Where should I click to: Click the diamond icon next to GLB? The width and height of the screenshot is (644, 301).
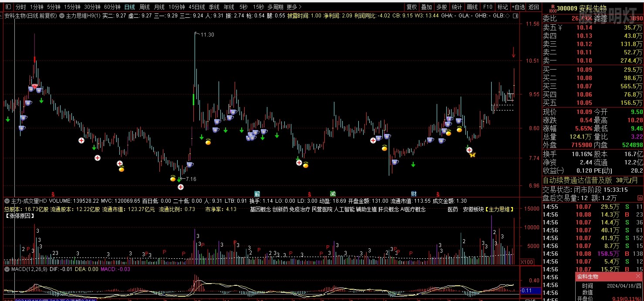click(507, 16)
